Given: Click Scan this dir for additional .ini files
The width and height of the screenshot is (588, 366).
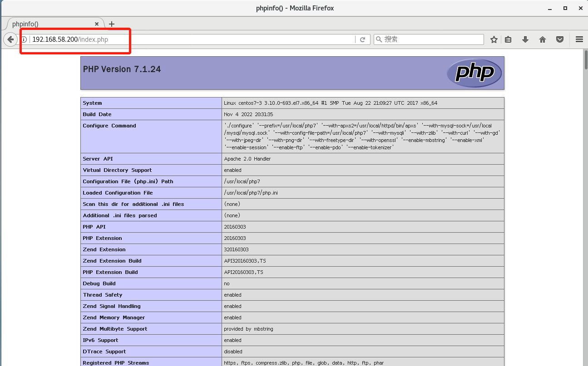Looking at the screenshot, I should [133, 204].
